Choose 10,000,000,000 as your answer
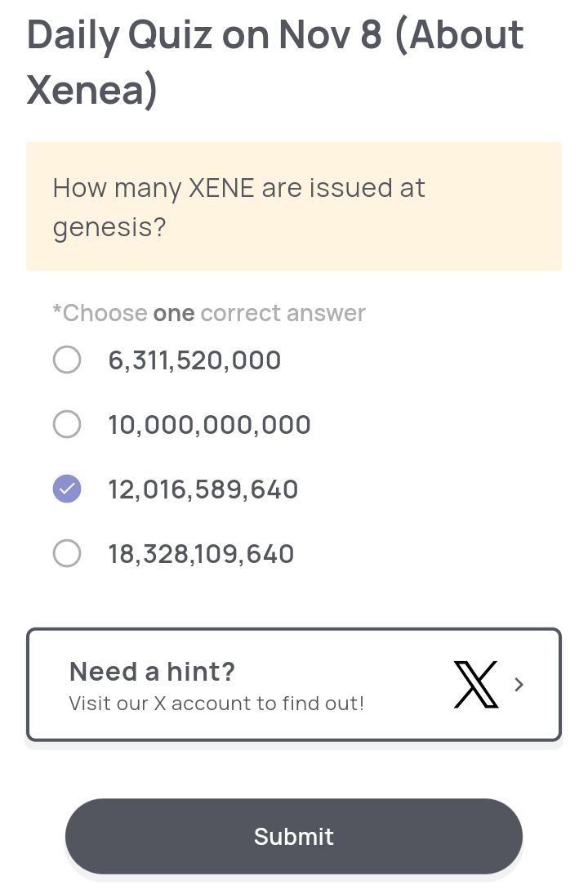Viewport: 588px width, 885px height. point(67,424)
